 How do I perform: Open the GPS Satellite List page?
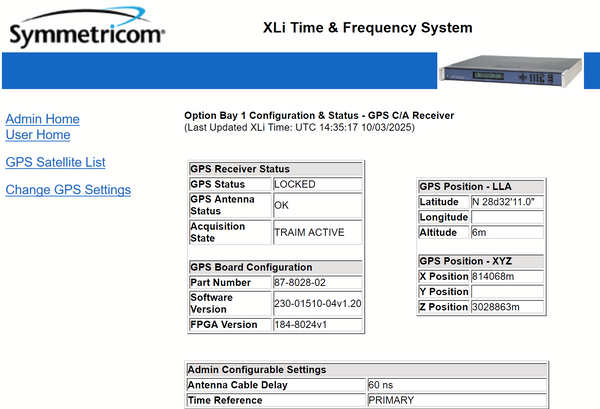(55, 162)
